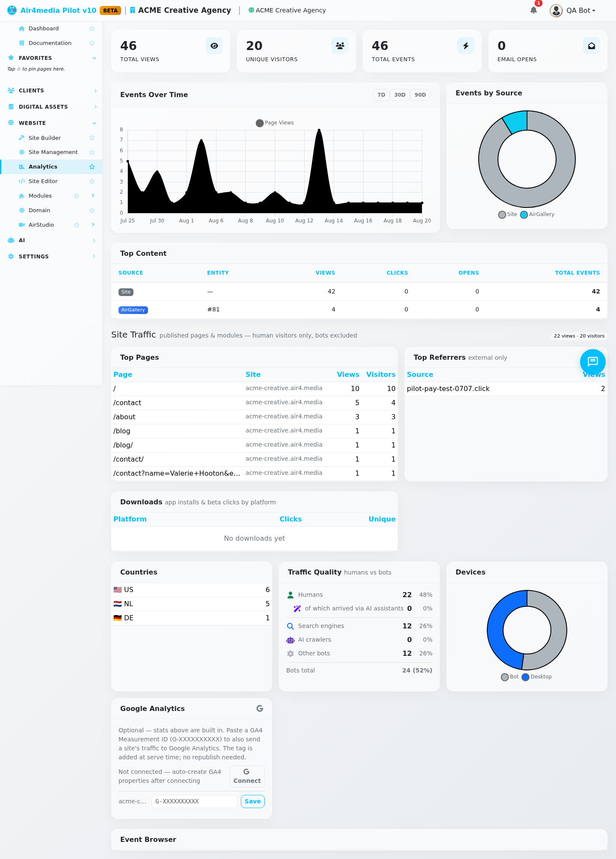Click the eye icon on Total Views card
Viewport: 616px width, 859px height.
click(x=214, y=46)
